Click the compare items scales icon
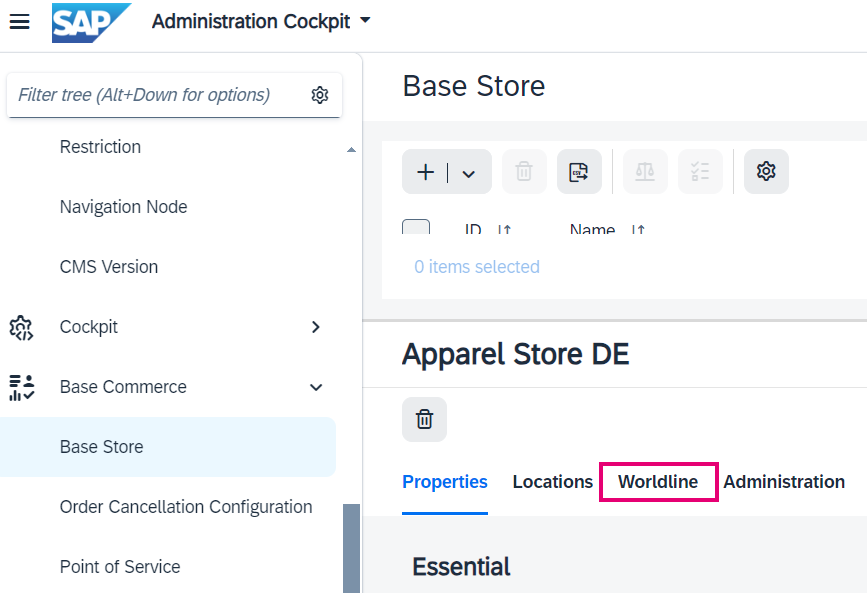 coord(645,171)
